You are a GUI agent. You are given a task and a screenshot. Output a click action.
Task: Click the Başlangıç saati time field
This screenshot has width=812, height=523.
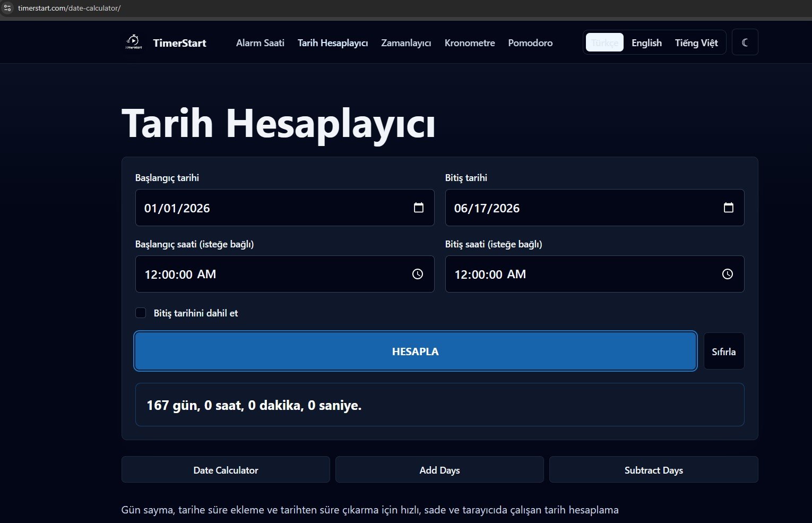[x=285, y=274]
